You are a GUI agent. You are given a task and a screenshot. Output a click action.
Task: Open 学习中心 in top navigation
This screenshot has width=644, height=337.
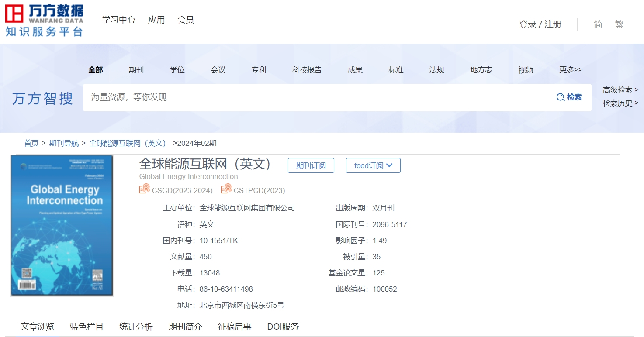[118, 20]
